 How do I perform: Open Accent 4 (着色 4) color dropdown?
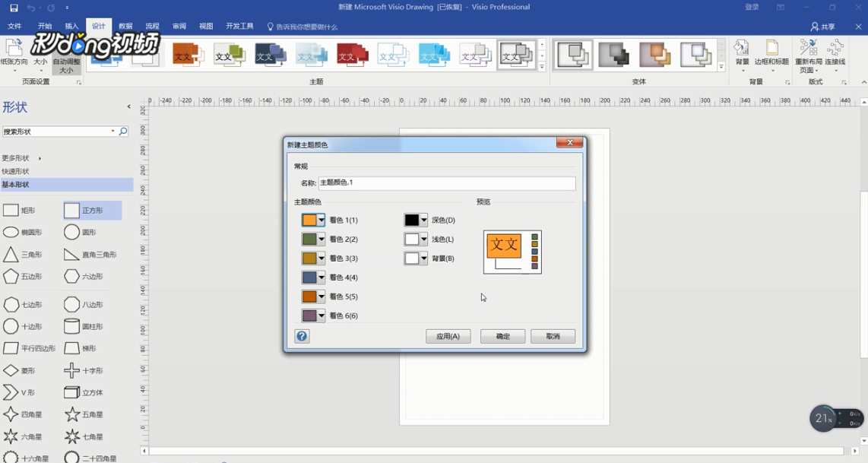321,277
